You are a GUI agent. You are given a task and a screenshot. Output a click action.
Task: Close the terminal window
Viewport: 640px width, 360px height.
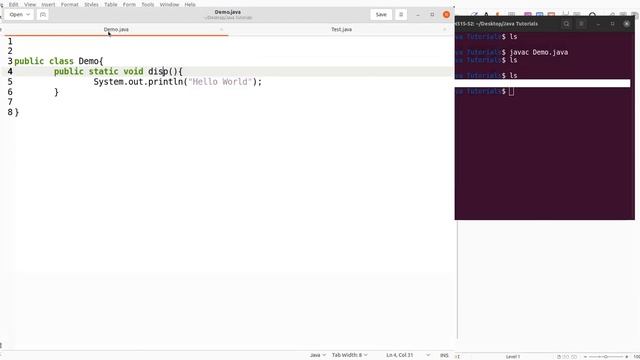(627, 24)
